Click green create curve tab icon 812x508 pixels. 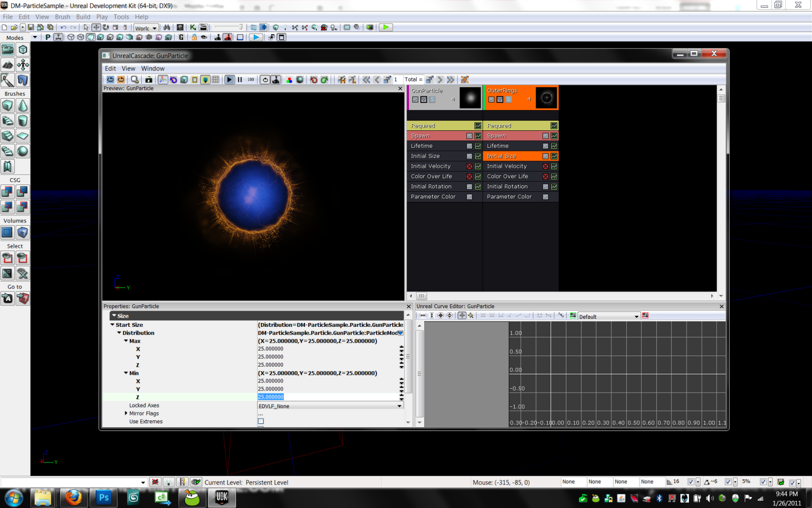tap(573, 315)
